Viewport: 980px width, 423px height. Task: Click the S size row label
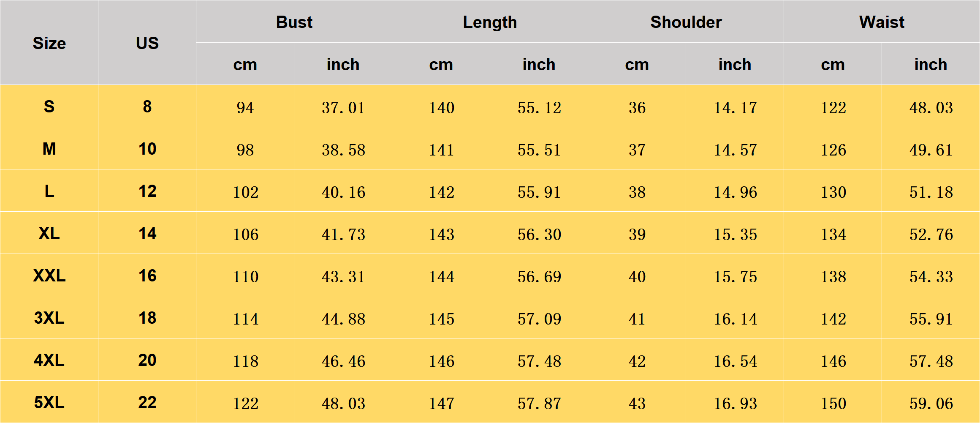[49, 106]
